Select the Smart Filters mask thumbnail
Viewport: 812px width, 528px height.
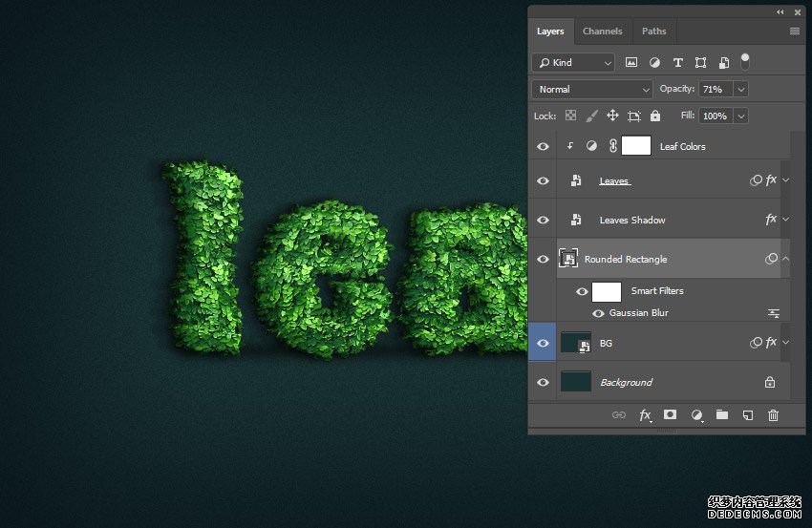[607, 292]
